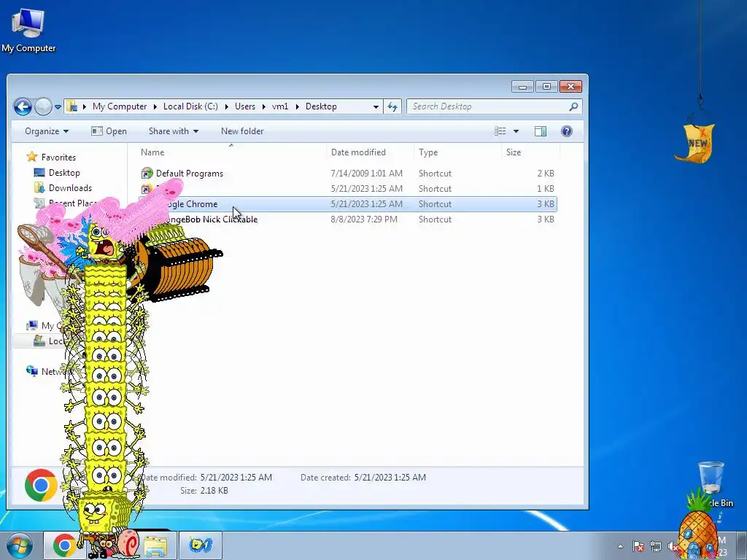Open Action Center flag icon
This screenshot has height=560, width=747.
tap(638, 546)
